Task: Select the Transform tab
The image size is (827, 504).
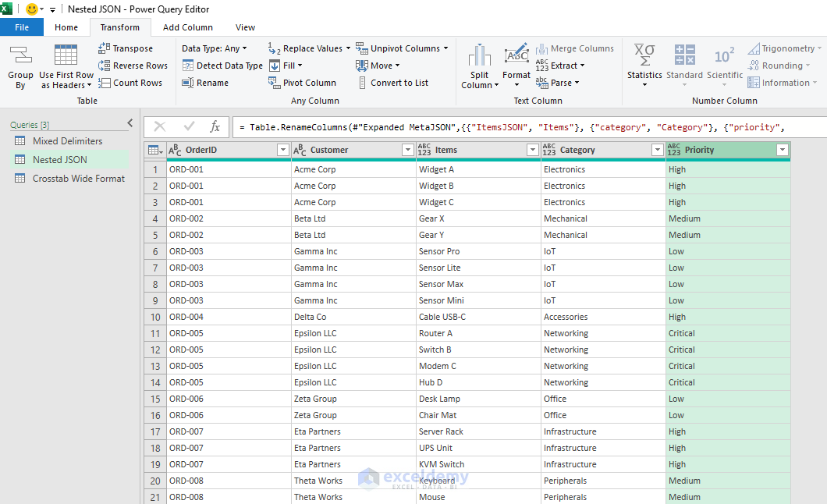Action: click(x=119, y=27)
